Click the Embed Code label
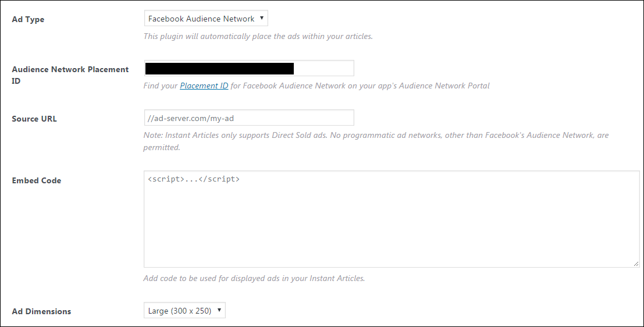Screen dimensions: 644x327 click(37, 180)
